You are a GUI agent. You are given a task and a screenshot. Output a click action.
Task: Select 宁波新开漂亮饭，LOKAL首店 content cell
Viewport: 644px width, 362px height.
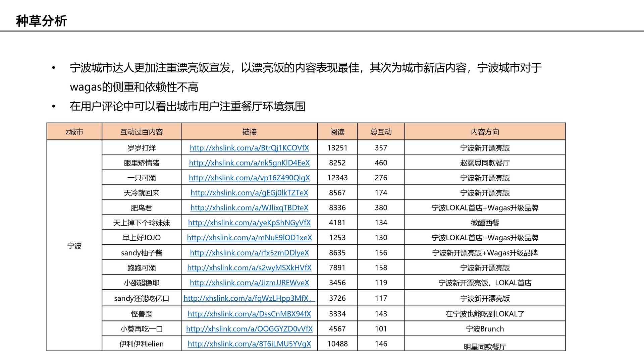[485, 283]
